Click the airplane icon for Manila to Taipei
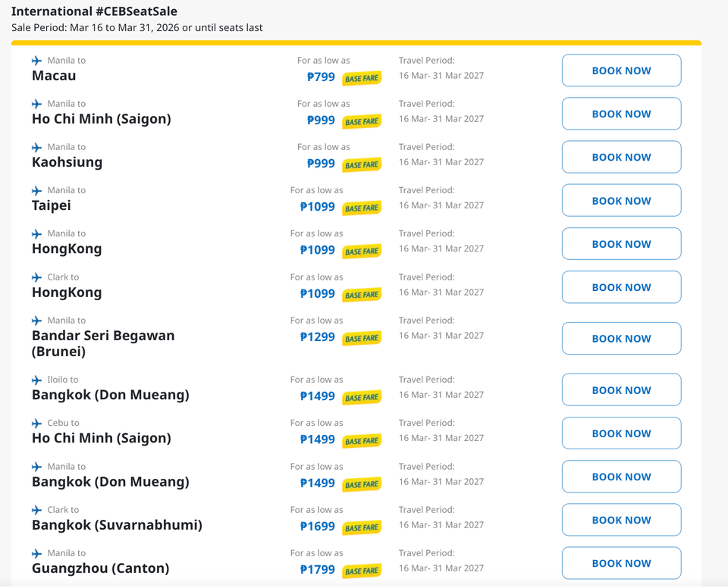Screen dimensions: 728x588 (x=36, y=191)
